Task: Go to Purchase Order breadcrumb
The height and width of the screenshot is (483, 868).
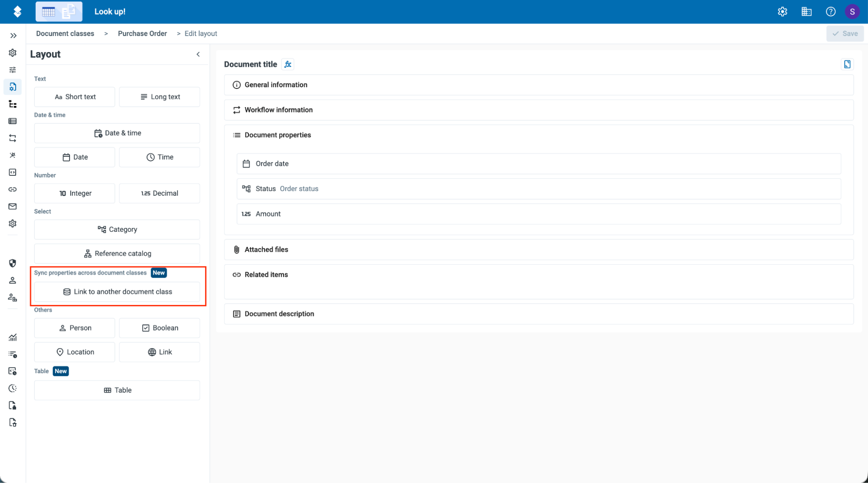Action: tap(142, 33)
